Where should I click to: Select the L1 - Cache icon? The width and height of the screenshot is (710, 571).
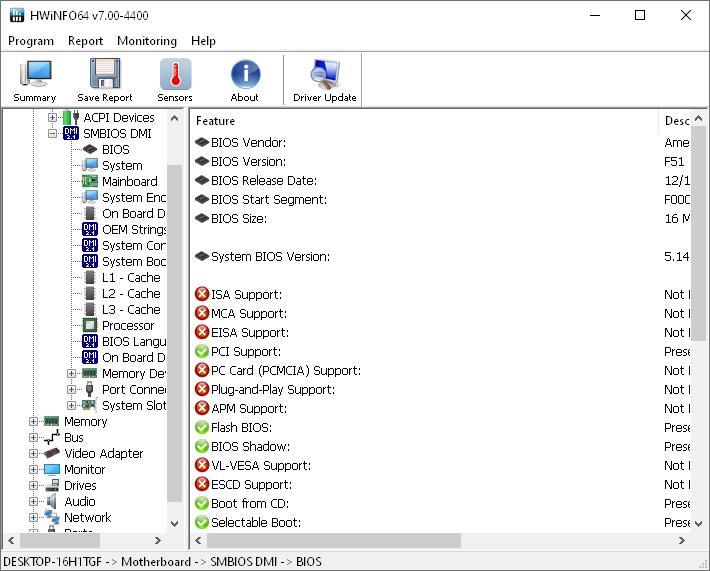click(x=90, y=277)
